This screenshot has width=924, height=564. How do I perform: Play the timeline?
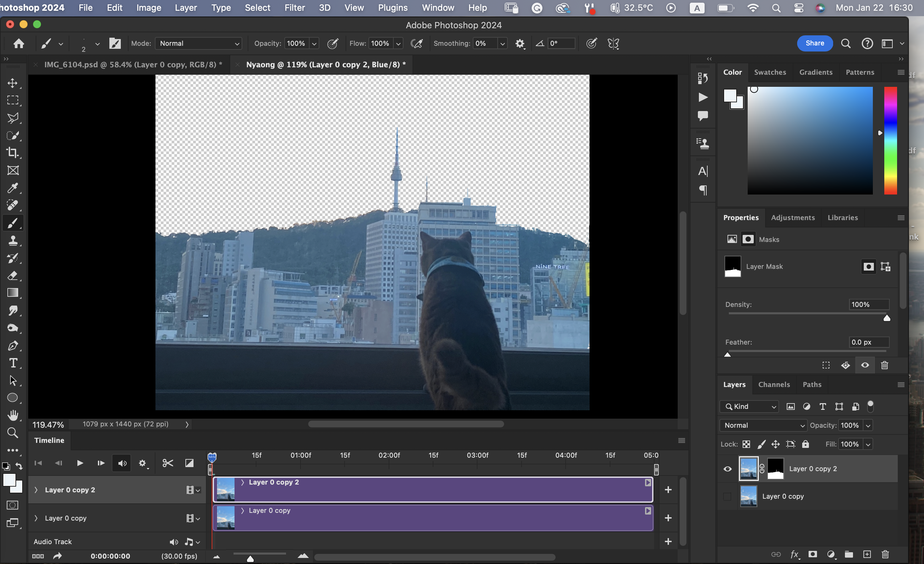click(x=80, y=463)
